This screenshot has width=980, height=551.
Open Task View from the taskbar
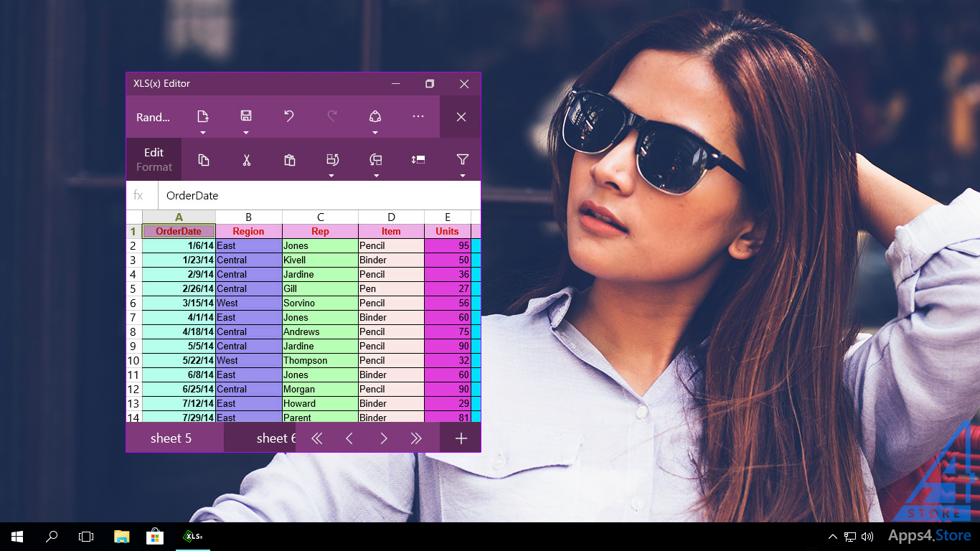[86, 537]
